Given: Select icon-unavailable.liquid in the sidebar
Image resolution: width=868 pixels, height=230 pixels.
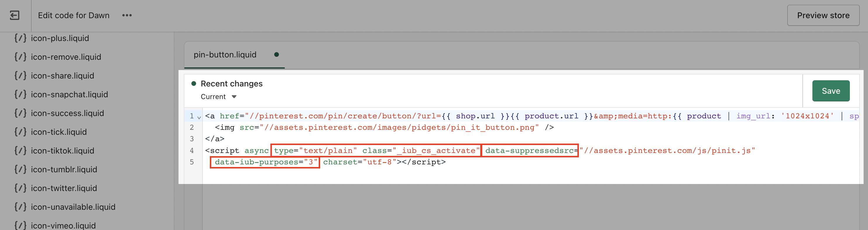Looking at the screenshot, I should click(73, 207).
